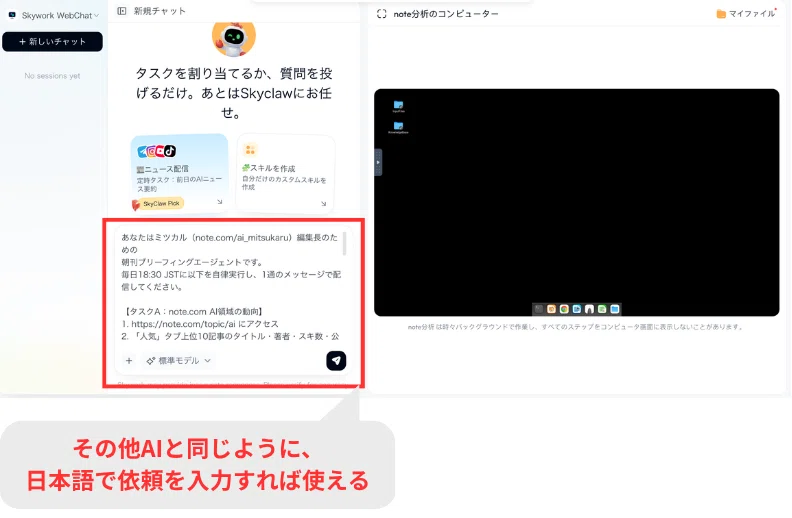Click the blue document icon in dock
This screenshot has height=518, width=792.
point(577,309)
